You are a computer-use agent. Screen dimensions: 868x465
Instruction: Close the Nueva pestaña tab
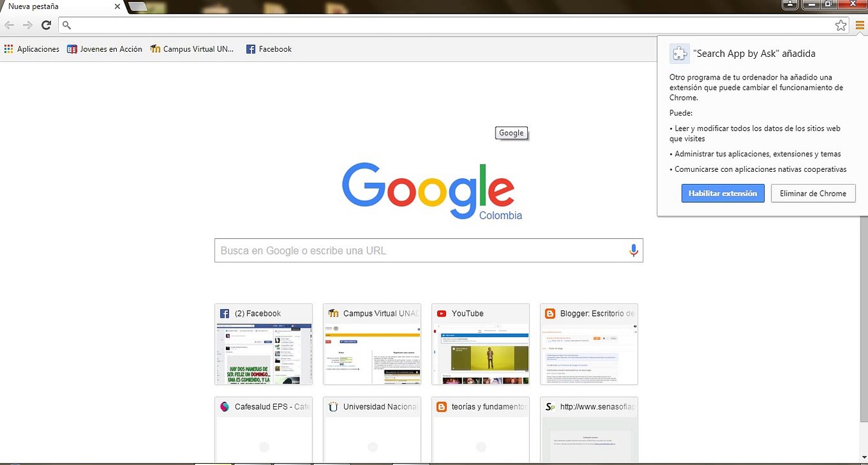click(x=117, y=6)
